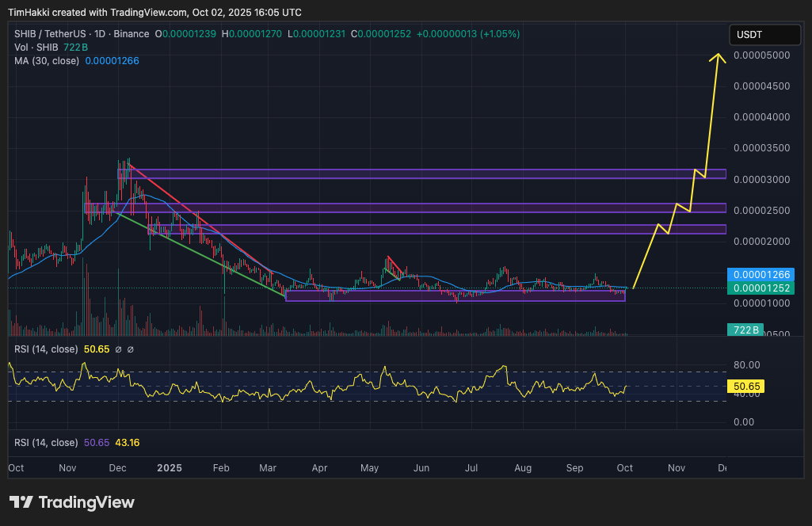812x526 pixels.
Task: Click the green 0.00001252 current price label
Action: point(762,288)
